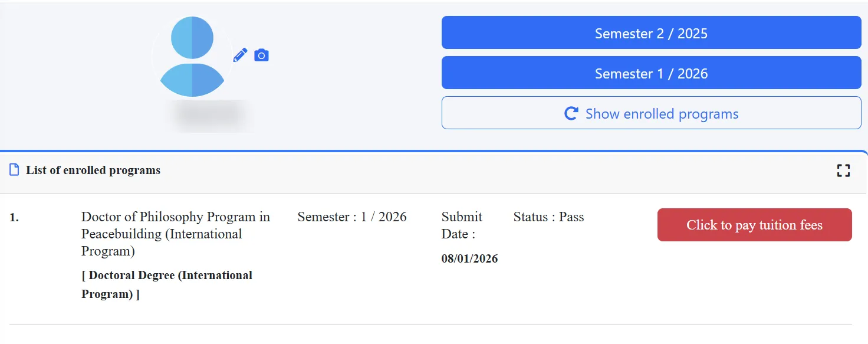Image resolution: width=868 pixels, height=344 pixels.
Task: Open Semester 2 / 2025
Action: click(651, 33)
